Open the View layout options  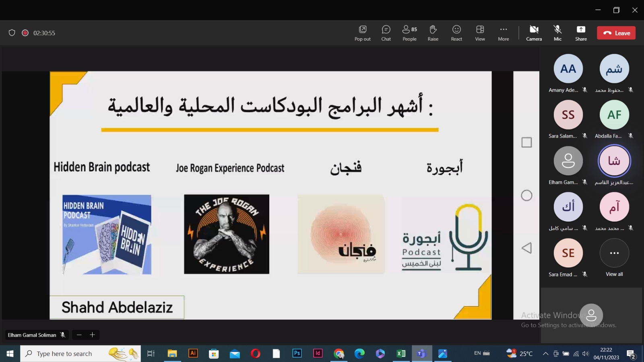point(480,33)
